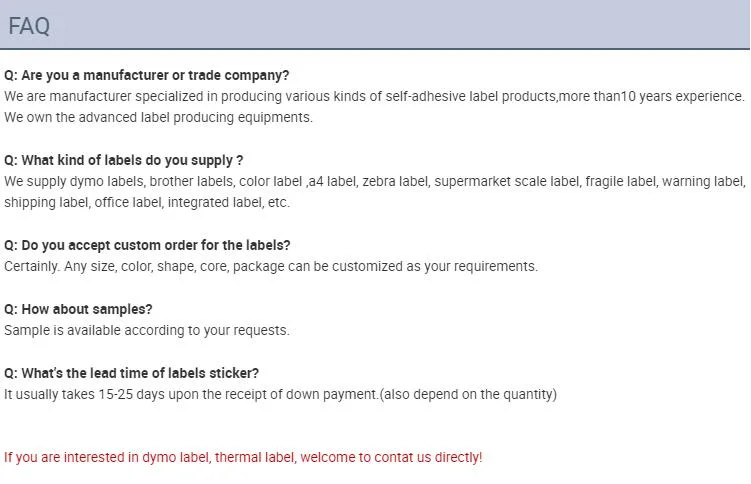Click the 'We are manufacturer specialized' answer line

(374, 96)
